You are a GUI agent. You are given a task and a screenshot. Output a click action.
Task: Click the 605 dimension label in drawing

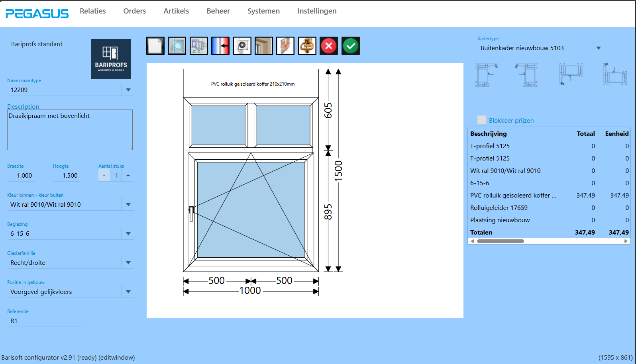tap(328, 111)
